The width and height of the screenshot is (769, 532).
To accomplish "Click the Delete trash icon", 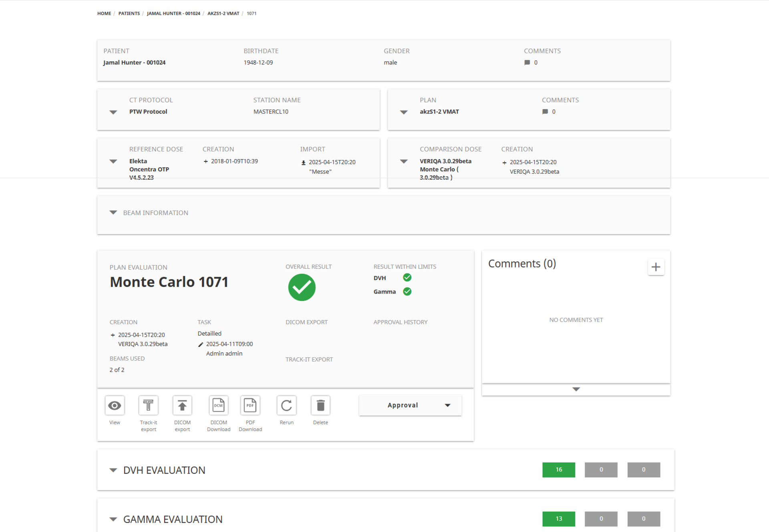I will pyautogui.click(x=320, y=406).
